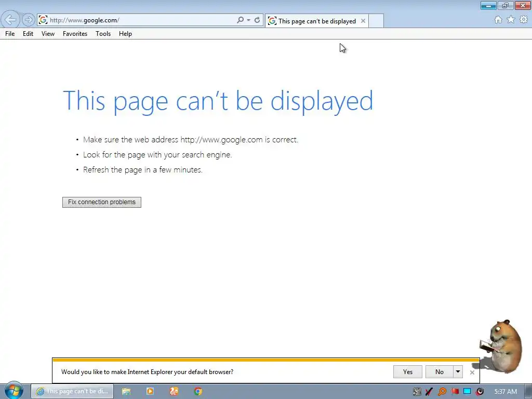Open the Tools gear icon
The width and height of the screenshot is (532, 399).
click(x=524, y=20)
